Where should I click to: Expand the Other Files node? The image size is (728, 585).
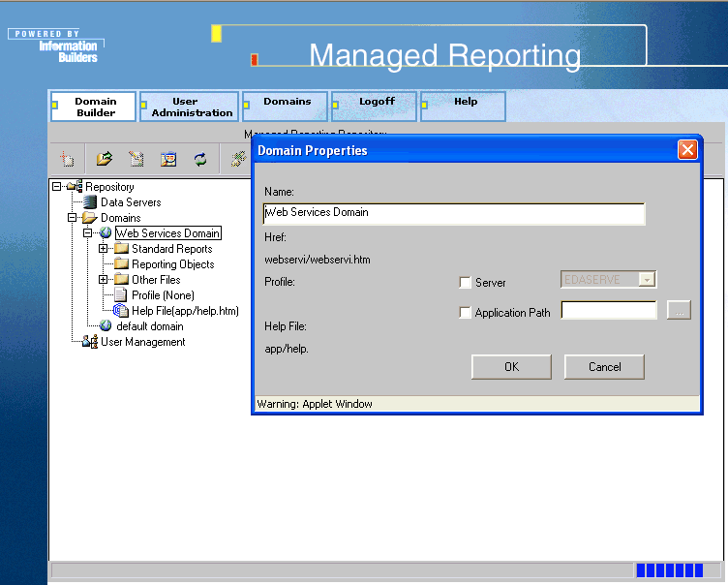point(103,280)
